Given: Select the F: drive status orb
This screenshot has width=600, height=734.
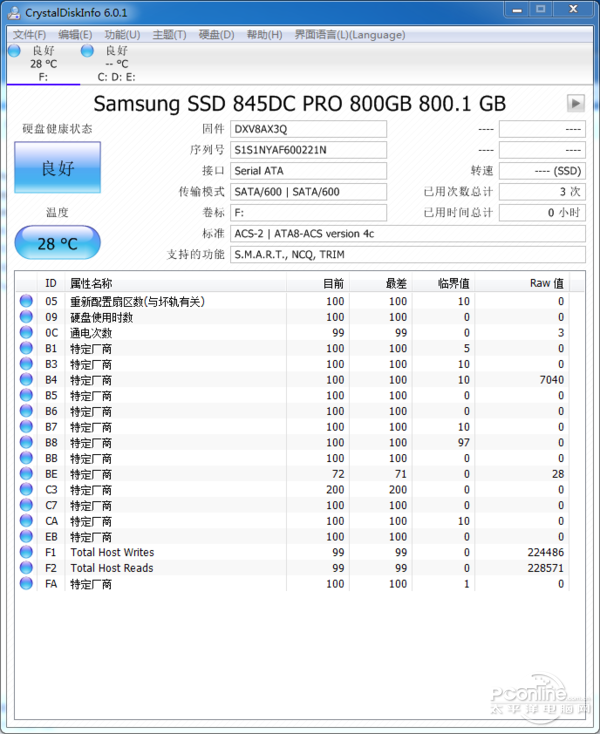Looking at the screenshot, I should [x=15, y=51].
